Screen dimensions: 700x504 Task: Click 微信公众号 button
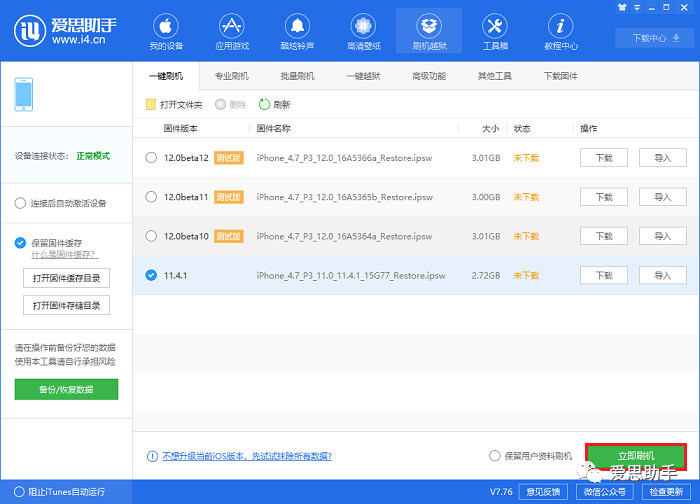point(604,492)
